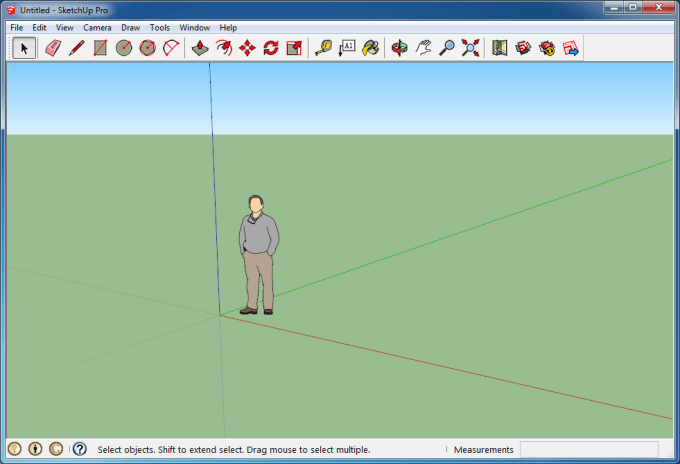Open the File menu
Viewport: 680px width, 464px height.
point(17,28)
